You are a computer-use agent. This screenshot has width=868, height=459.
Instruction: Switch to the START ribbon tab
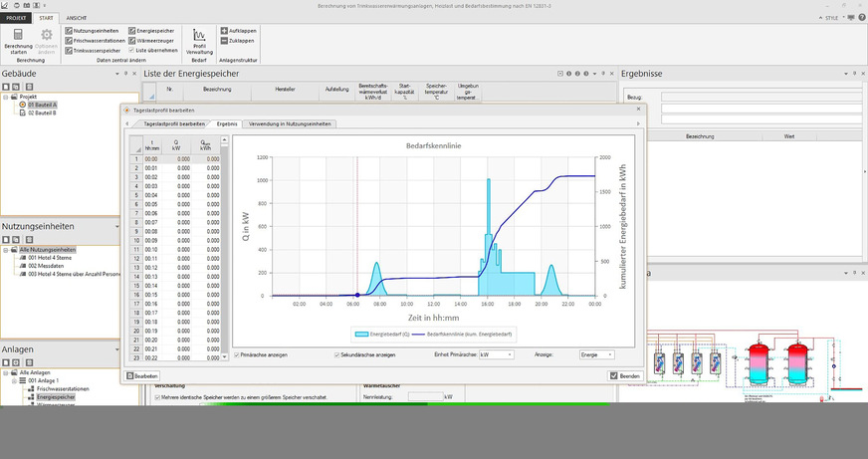pyautogui.click(x=46, y=18)
